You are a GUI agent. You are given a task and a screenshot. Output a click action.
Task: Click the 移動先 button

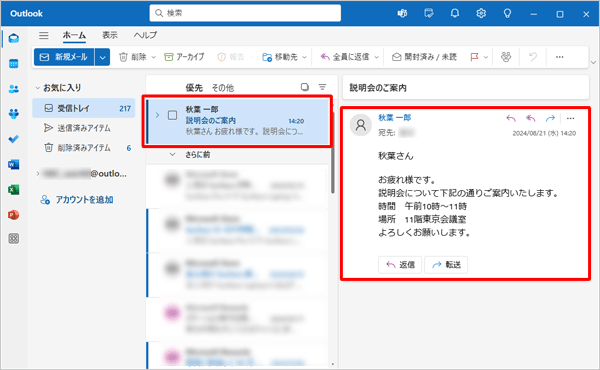click(x=280, y=57)
